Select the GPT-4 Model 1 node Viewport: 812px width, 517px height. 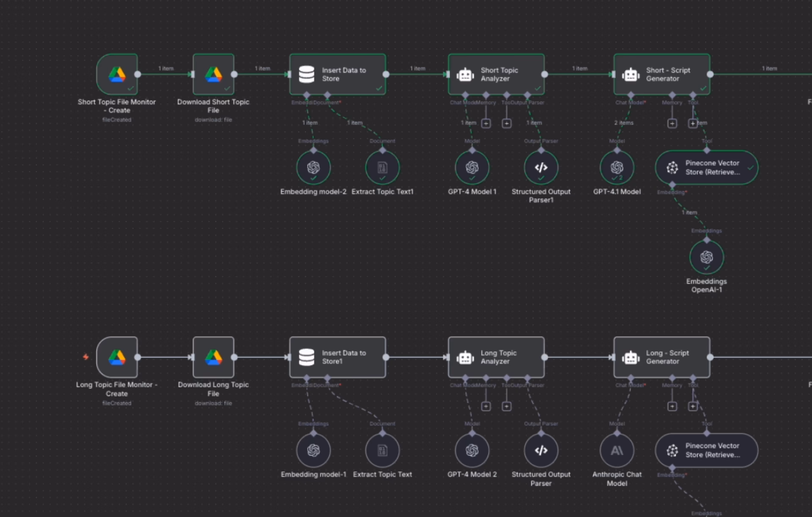[472, 168]
